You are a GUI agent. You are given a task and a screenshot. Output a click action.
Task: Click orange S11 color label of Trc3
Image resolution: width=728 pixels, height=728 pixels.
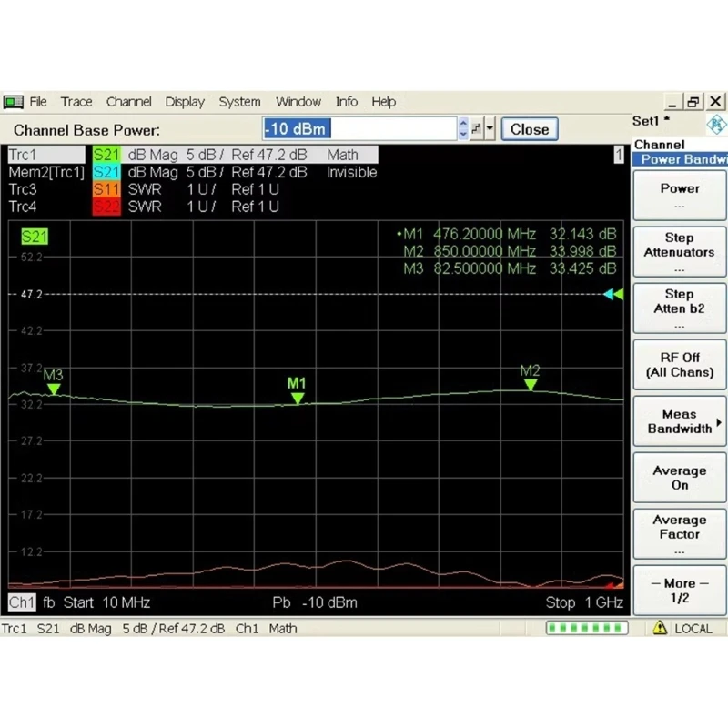click(x=106, y=189)
